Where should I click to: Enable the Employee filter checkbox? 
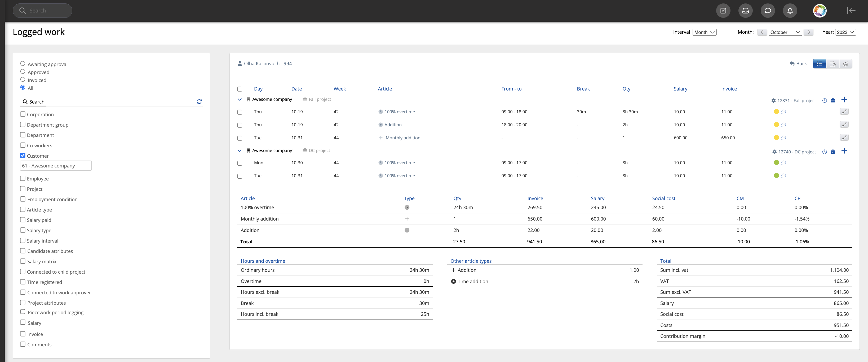pos(23,178)
